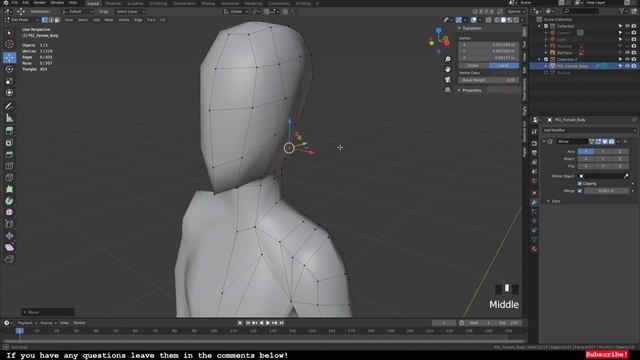The width and height of the screenshot is (640, 360).
Task: Select the Measure tool
Action: 9,118
